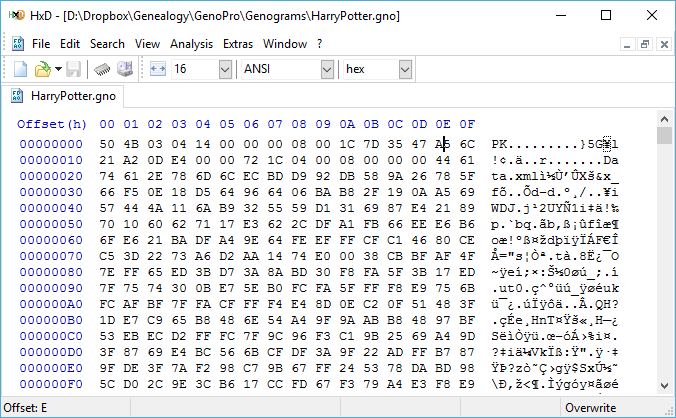Click the adjust column width icon
Image resolution: width=676 pixels, height=418 pixels.
click(x=158, y=69)
